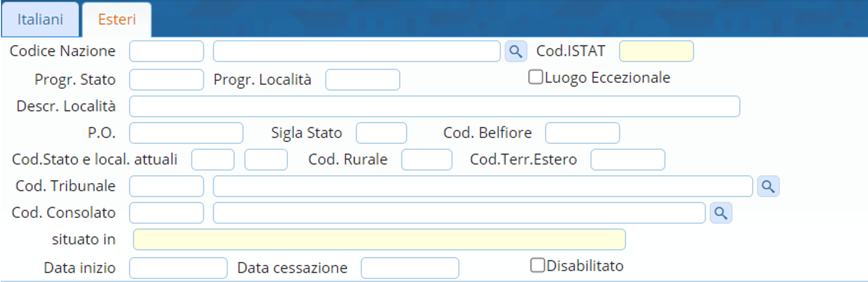Image resolution: width=868 pixels, height=282 pixels.
Task: Focus the yellow situato in field
Action: pos(379,239)
